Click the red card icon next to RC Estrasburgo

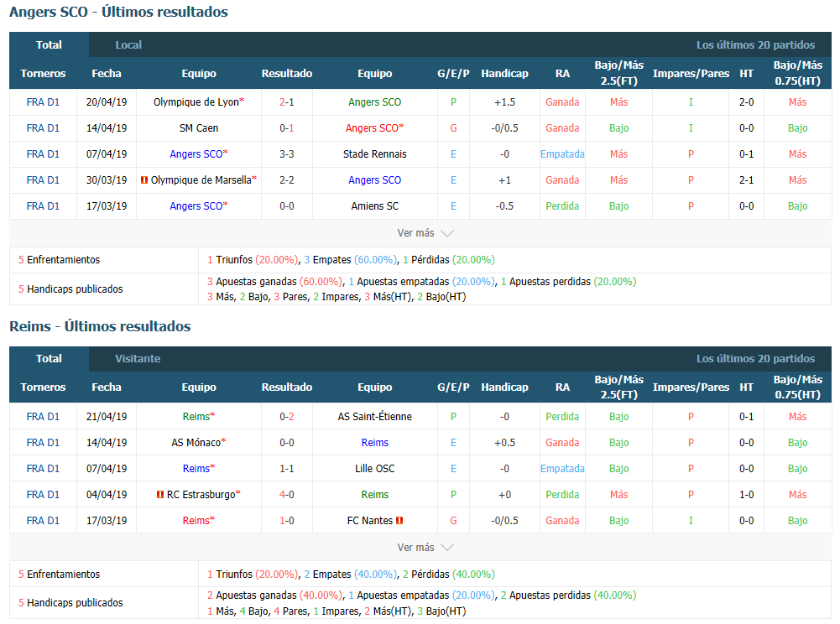(x=159, y=494)
